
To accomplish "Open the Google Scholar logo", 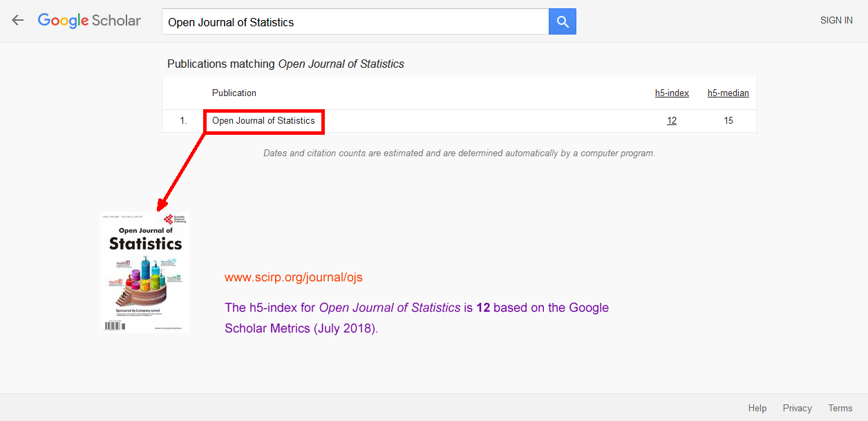I will [x=89, y=21].
